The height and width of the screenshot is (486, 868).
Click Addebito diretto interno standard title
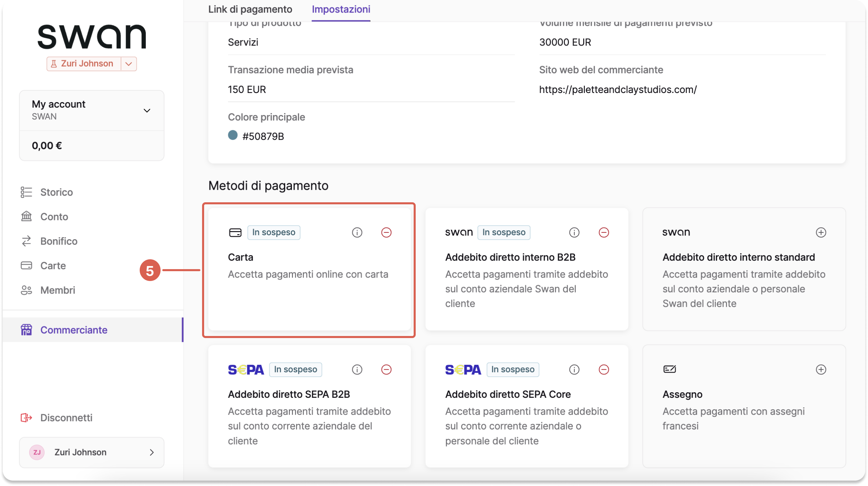tap(738, 257)
